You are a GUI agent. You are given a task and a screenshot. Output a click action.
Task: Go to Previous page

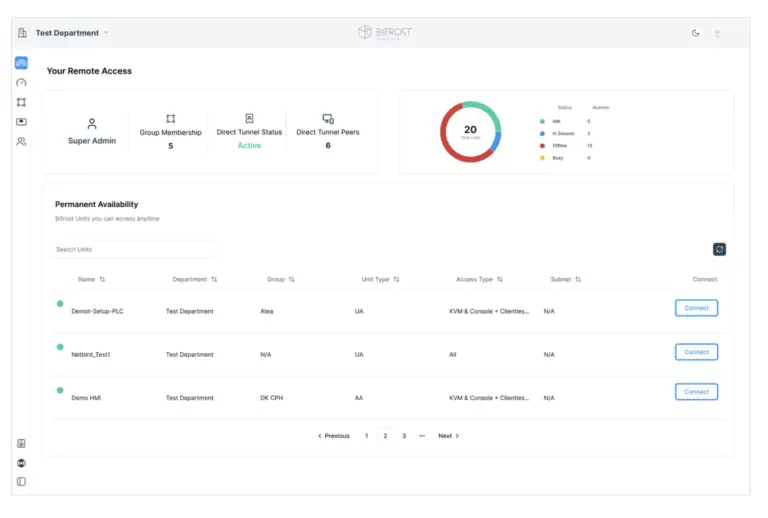[334, 436]
